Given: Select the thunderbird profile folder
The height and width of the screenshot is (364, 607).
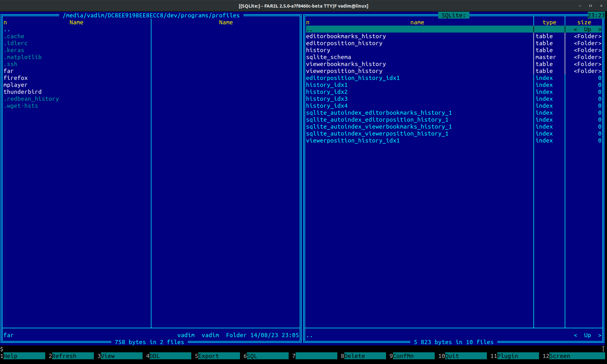Looking at the screenshot, I should (23, 92).
